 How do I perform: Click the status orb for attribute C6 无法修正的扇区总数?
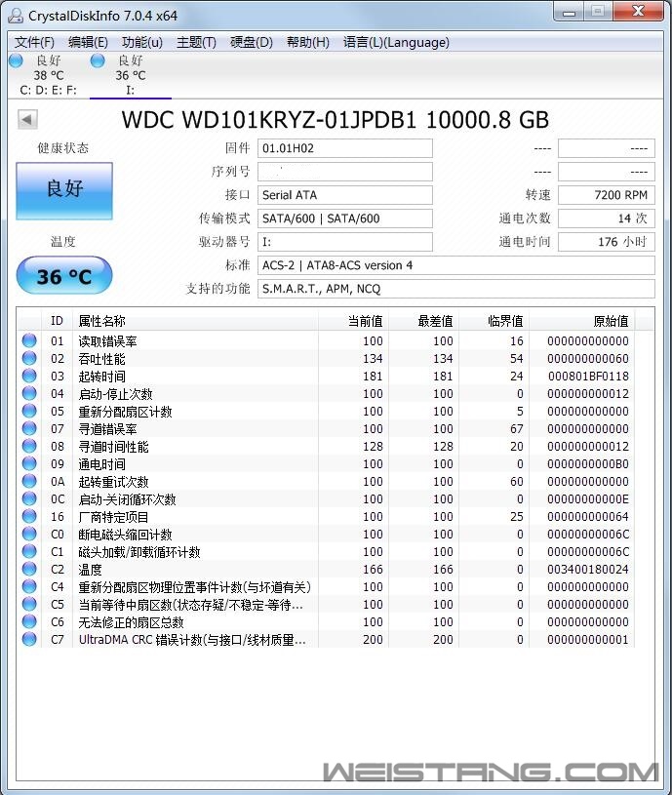(29, 621)
